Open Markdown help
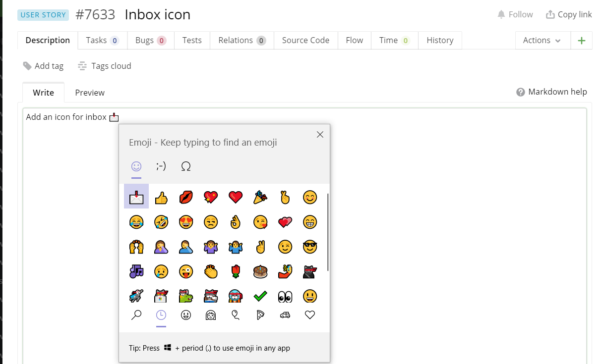Viewport: 601px width, 364px height. coord(551,92)
